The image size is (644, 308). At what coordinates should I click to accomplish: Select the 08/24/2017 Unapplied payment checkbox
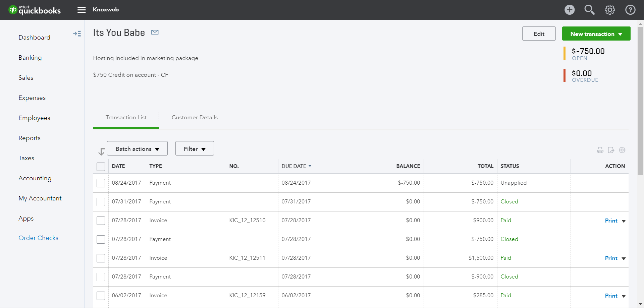[101, 183]
